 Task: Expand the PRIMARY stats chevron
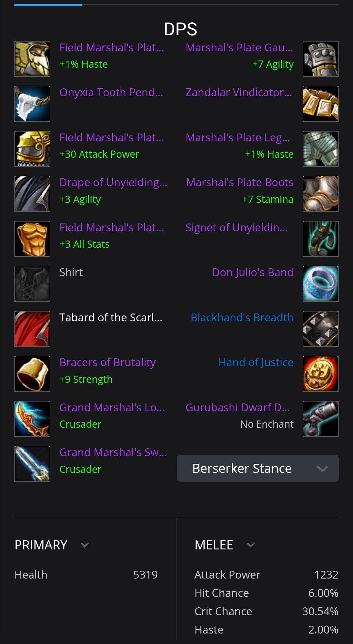(x=85, y=545)
